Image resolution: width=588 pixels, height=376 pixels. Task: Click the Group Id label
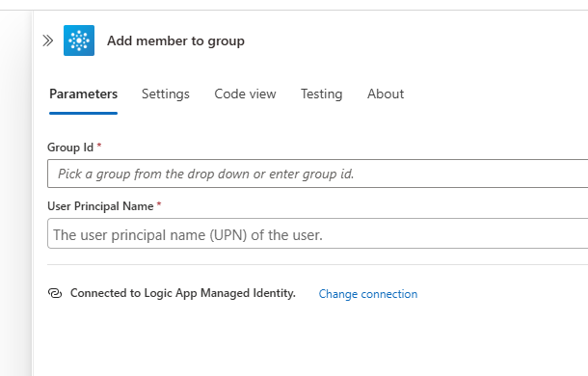click(x=70, y=148)
